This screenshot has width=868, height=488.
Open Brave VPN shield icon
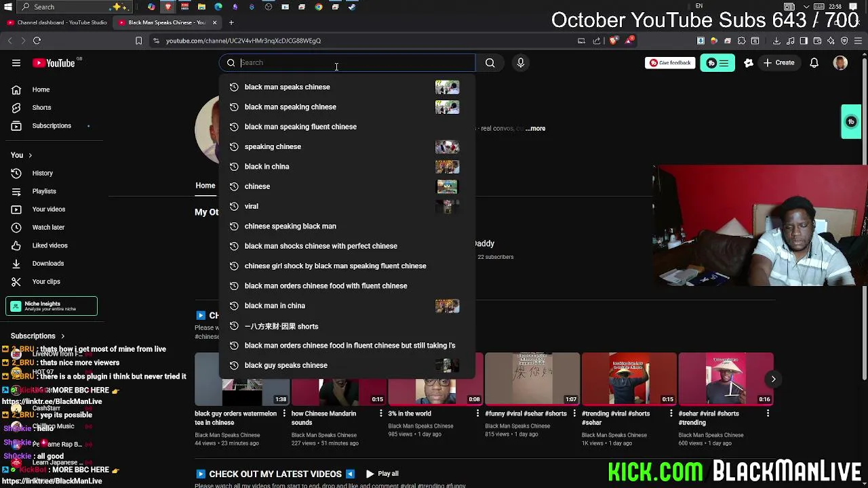coord(844,41)
